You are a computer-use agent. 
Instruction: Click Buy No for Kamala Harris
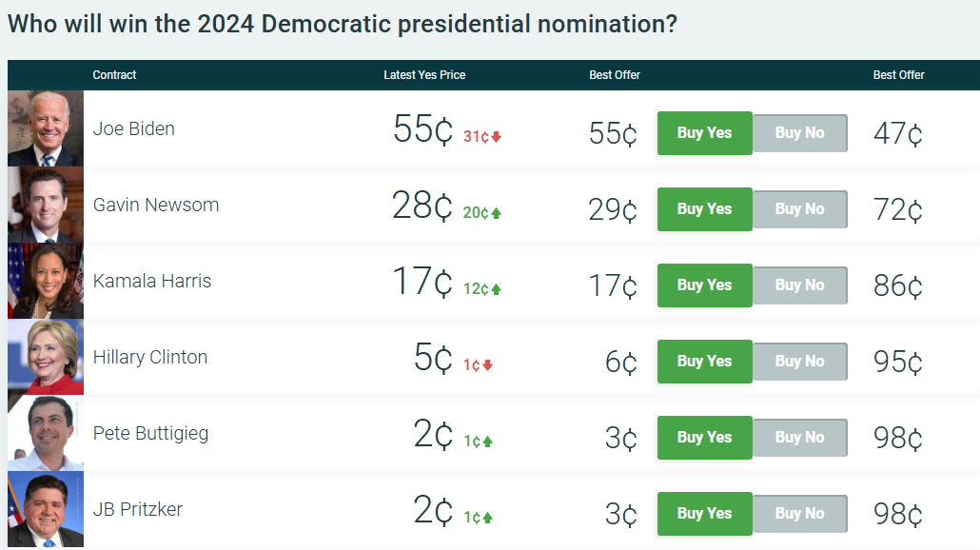coord(800,285)
